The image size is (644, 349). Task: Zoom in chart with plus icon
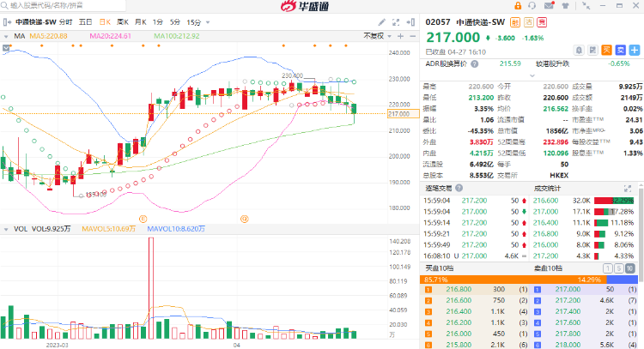pos(400,36)
